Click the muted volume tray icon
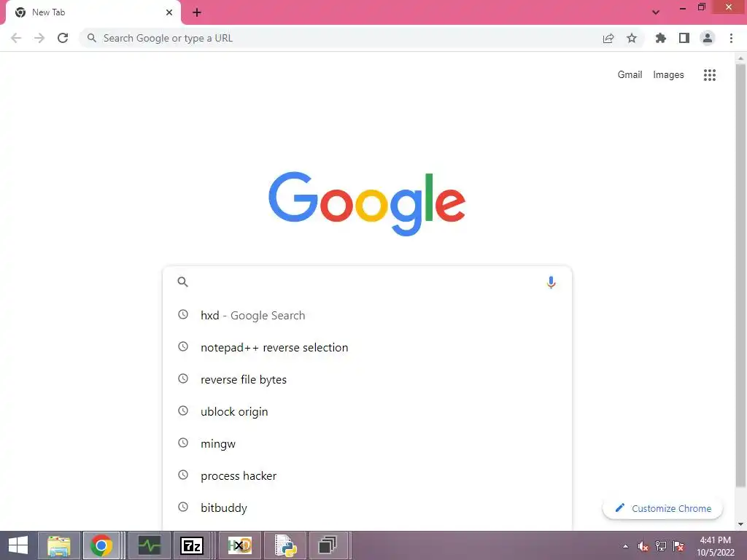Viewport: 747px width, 560px height. click(643, 546)
